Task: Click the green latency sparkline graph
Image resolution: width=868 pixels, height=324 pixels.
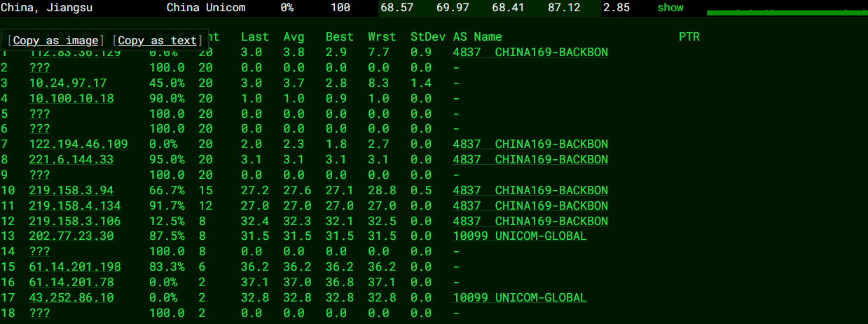Action: click(787, 12)
